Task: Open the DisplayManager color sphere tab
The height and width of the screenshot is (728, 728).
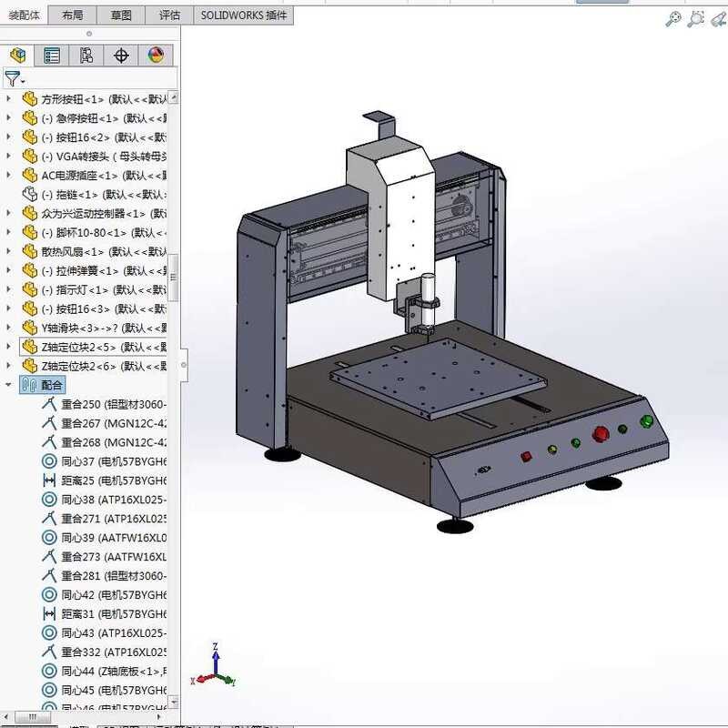Action: click(156, 56)
